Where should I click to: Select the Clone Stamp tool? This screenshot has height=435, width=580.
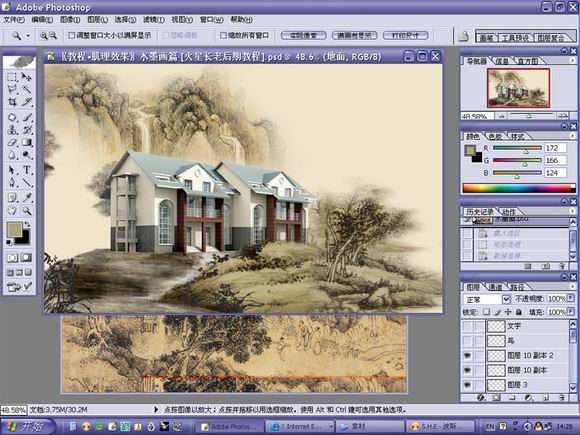pyautogui.click(x=12, y=130)
